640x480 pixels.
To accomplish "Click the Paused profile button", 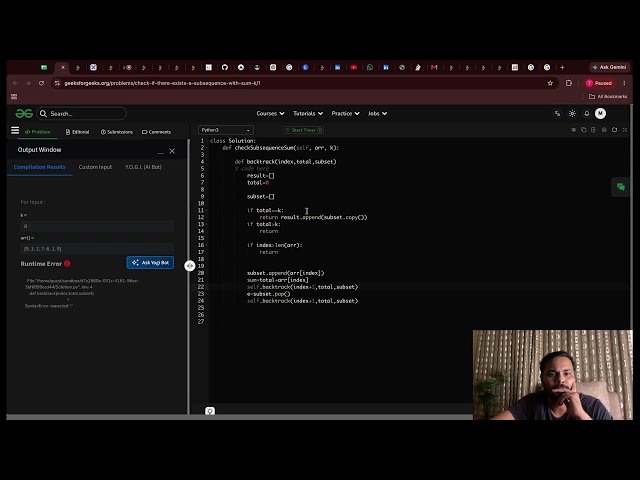I will pyautogui.click(x=599, y=83).
